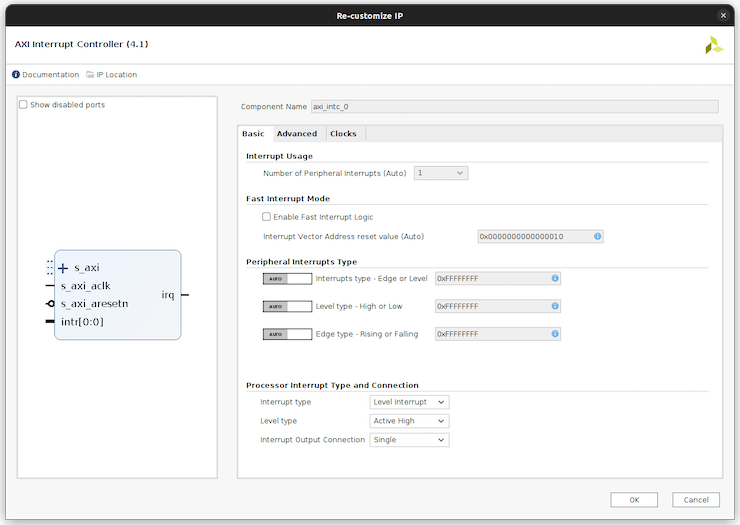740x525 pixels.
Task: Click the Documentation info icon
Action: point(16,75)
